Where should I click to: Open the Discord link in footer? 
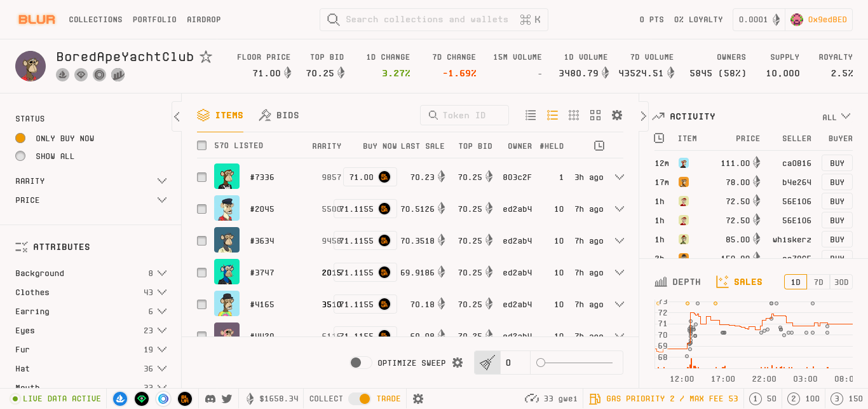210,399
